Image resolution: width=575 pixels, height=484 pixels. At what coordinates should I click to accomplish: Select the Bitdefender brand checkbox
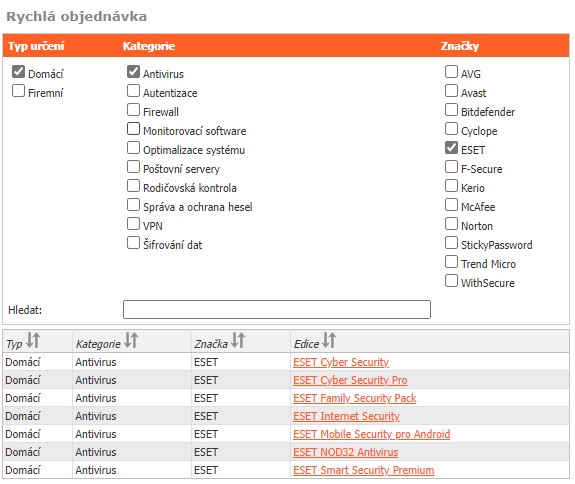451,110
